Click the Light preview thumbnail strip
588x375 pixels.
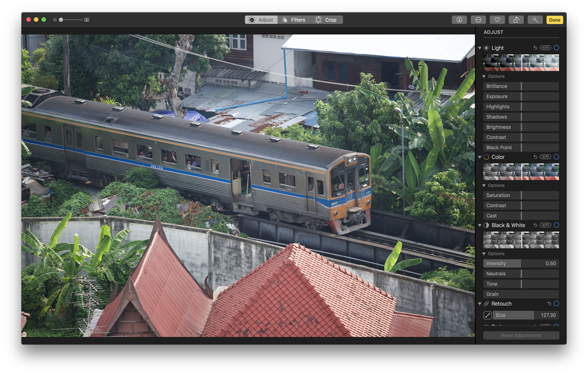coord(521,62)
